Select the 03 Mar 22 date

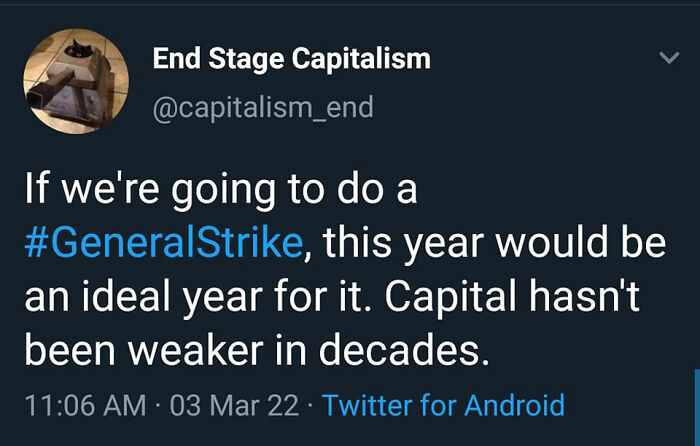(x=234, y=405)
